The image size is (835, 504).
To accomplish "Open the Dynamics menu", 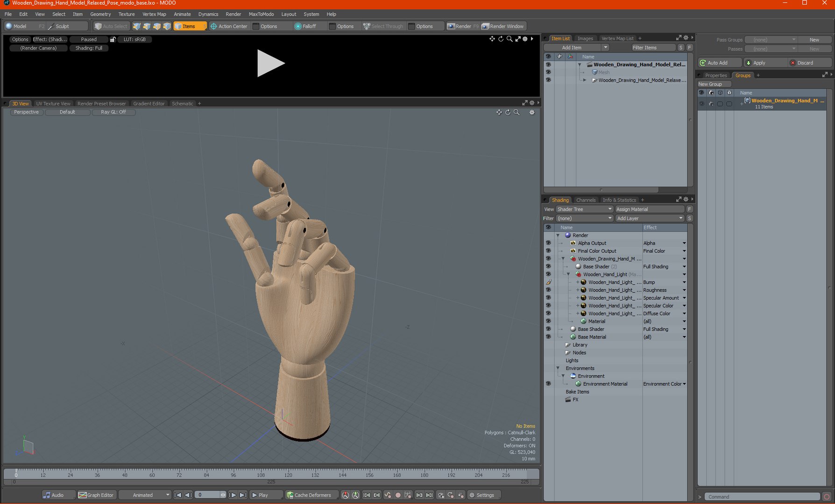I will point(208,14).
